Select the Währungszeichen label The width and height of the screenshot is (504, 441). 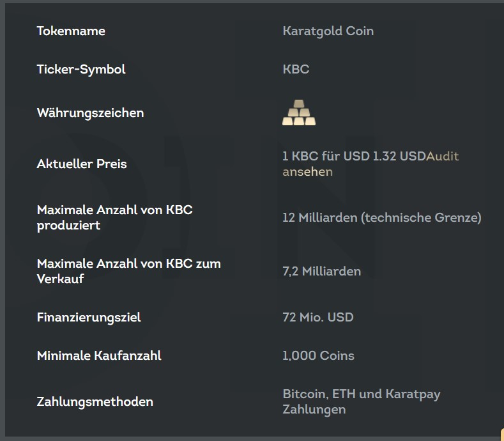90,113
